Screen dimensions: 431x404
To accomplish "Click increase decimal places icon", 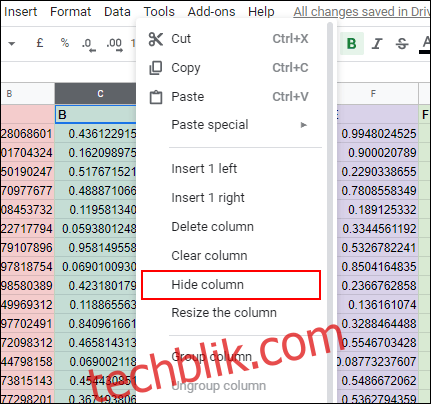I will (x=115, y=45).
